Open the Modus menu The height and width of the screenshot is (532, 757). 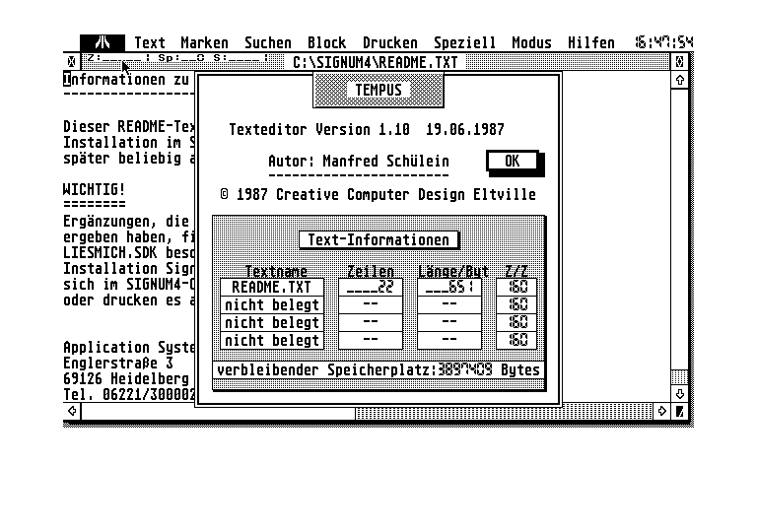tap(531, 42)
